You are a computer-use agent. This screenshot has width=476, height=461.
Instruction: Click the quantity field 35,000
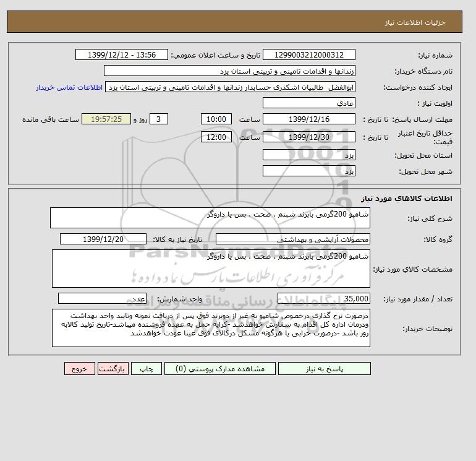click(x=324, y=298)
